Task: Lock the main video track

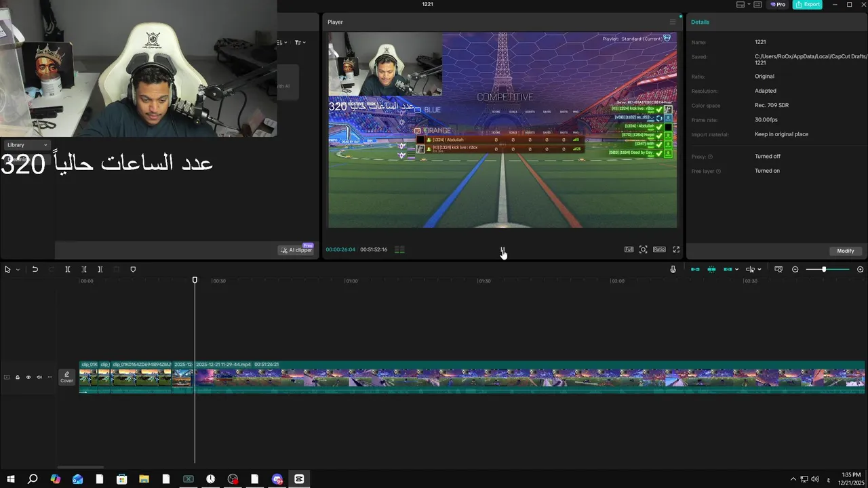Action: 18,377
